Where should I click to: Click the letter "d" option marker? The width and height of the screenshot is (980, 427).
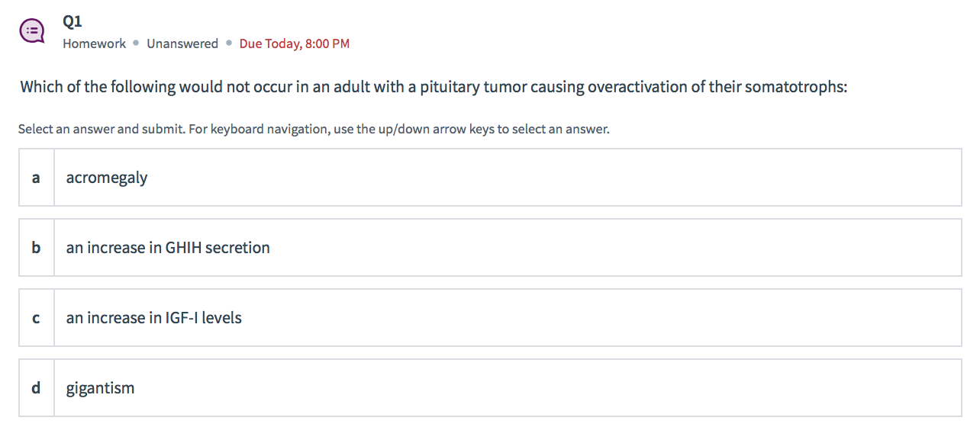pos(36,388)
